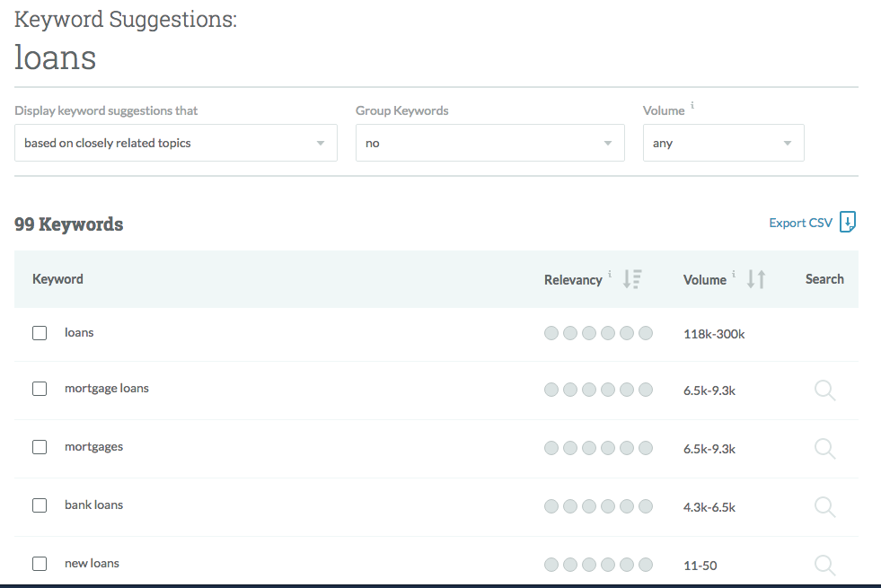This screenshot has height=588, width=881.
Task: Sort keywords by Relevancy sort icon
Action: (632, 279)
